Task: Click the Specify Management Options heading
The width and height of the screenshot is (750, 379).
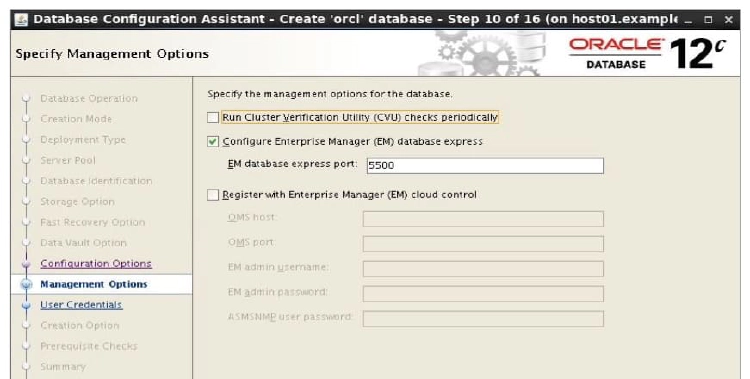Action: click(112, 54)
